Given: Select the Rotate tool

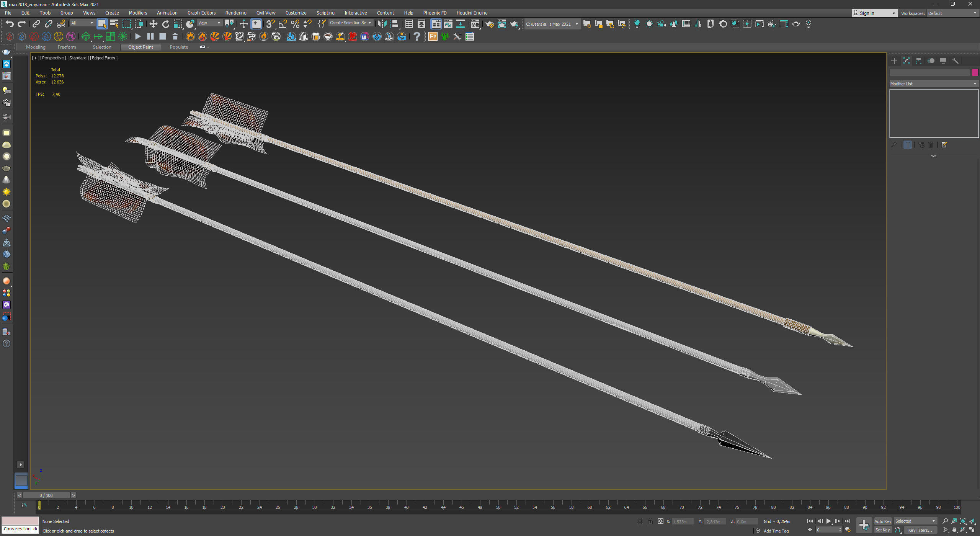Looking at the screenshot, I should (x=165, y=24).
